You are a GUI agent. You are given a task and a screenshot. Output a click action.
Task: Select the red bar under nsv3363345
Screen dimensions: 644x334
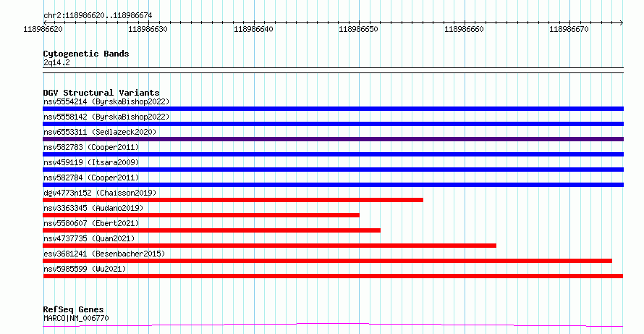201,215
